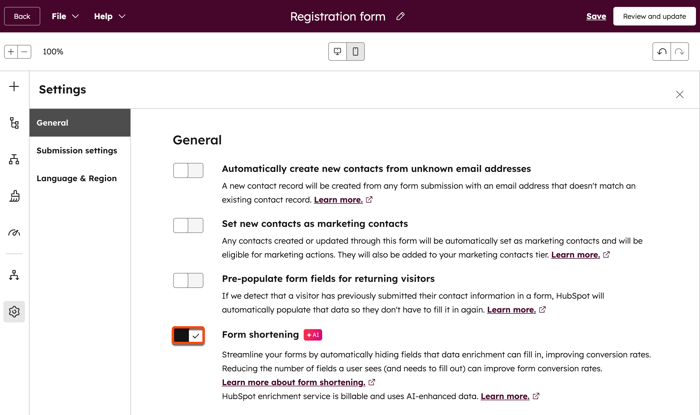Viewport: 700px width, 415px height.
Task: Enable automatically create new contacts toggle
Action: (188, 171)
